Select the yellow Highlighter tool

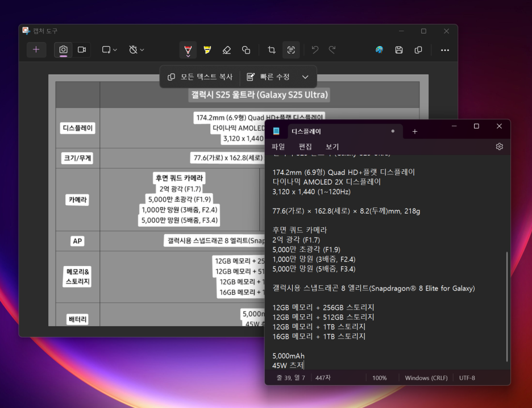click(x=207, y=50)
